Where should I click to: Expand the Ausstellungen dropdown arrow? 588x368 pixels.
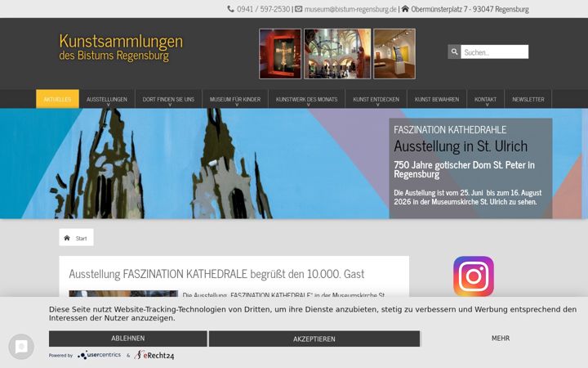coord(108,105)
